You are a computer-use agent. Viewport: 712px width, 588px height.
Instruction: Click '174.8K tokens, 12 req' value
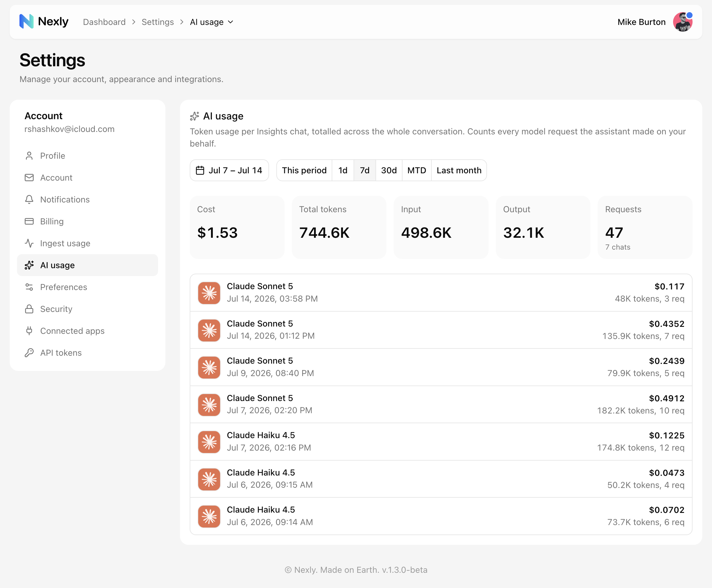pyautogui.click(x=641, y=448)
